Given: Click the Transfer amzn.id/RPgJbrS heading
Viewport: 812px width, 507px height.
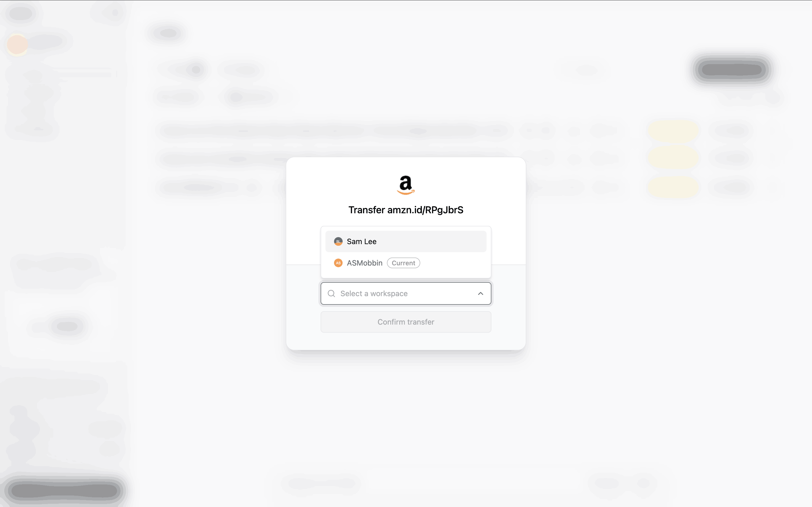Looking at the screenshot, I should (406, 210).
